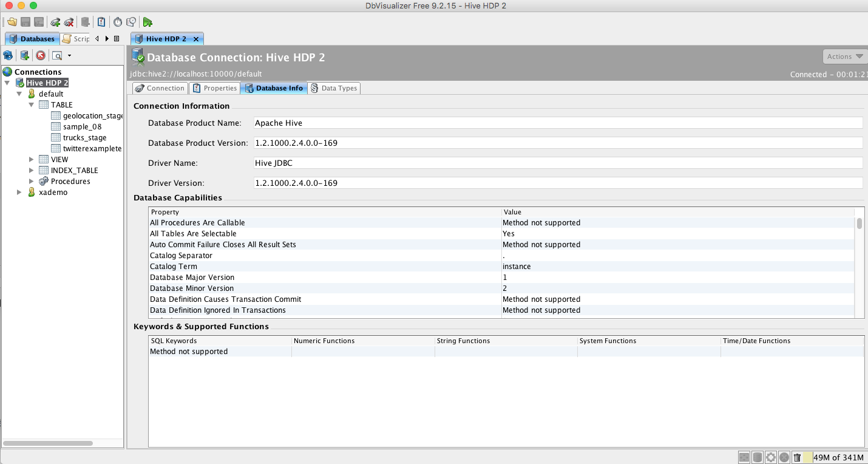This screenshot has height=464, width=868.
Task: Click the stopwatch monitor toolbar icon
Action: tap(117, 22)
